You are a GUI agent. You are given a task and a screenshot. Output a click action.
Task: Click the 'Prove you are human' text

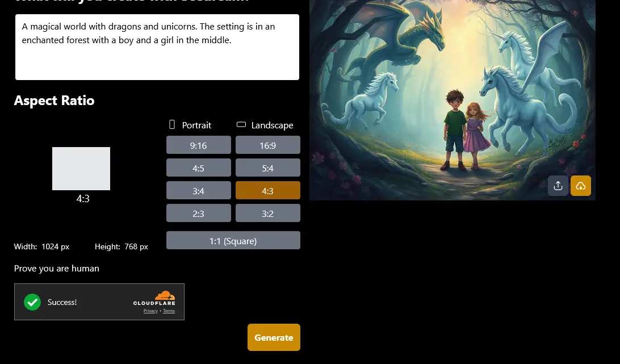tap(57, 268)
